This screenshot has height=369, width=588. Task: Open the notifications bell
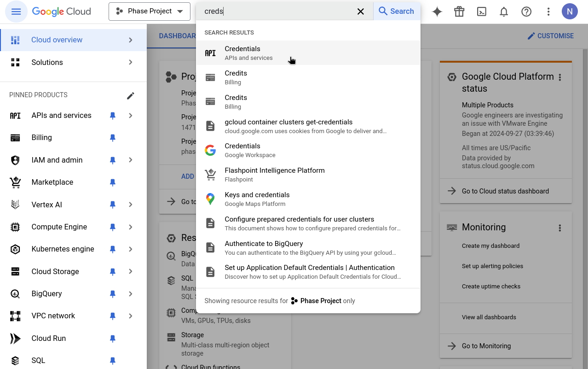pyautogui.click(x=504, y=12)
